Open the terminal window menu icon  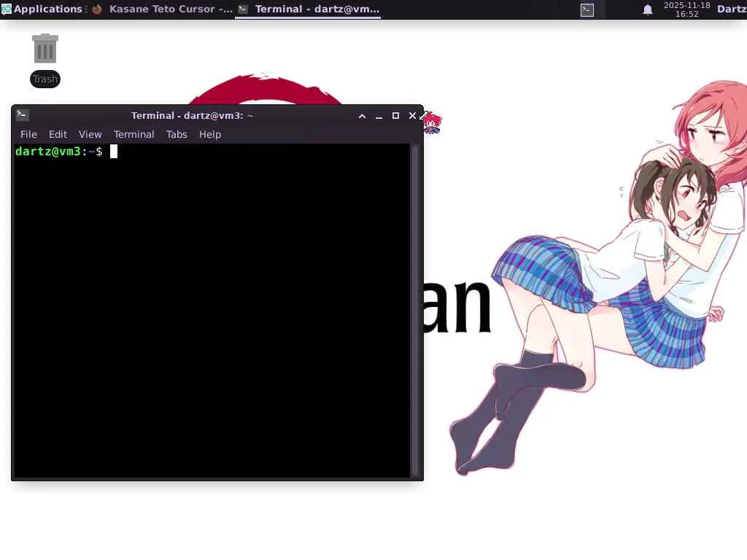click(x=23, y=115)
